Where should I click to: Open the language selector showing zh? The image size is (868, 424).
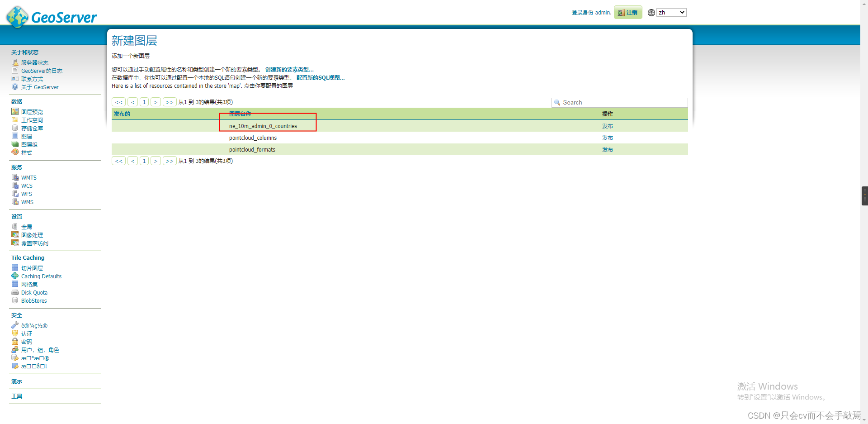tap(671, 12)
